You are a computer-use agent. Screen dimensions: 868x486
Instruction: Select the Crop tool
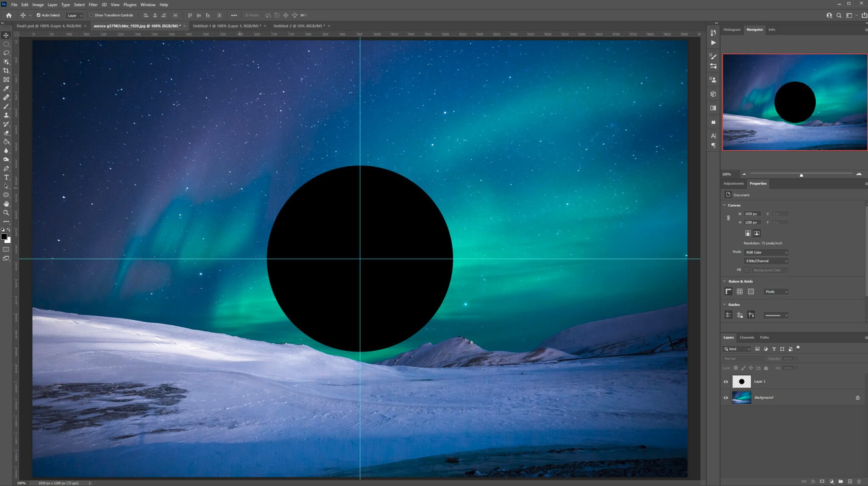[x=6, y=70]
